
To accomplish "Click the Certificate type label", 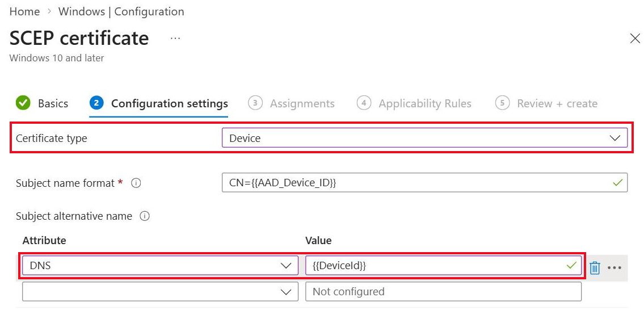I will click(51, 138).
